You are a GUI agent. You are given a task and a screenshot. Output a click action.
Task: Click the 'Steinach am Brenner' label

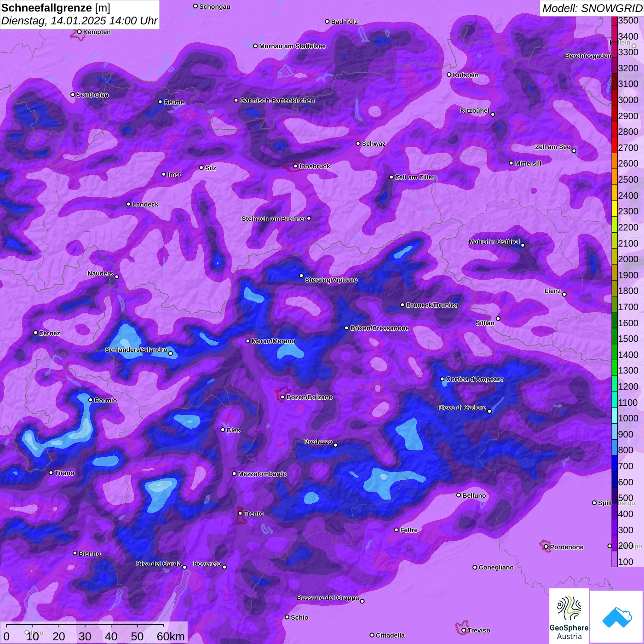[x=274, y=218]
